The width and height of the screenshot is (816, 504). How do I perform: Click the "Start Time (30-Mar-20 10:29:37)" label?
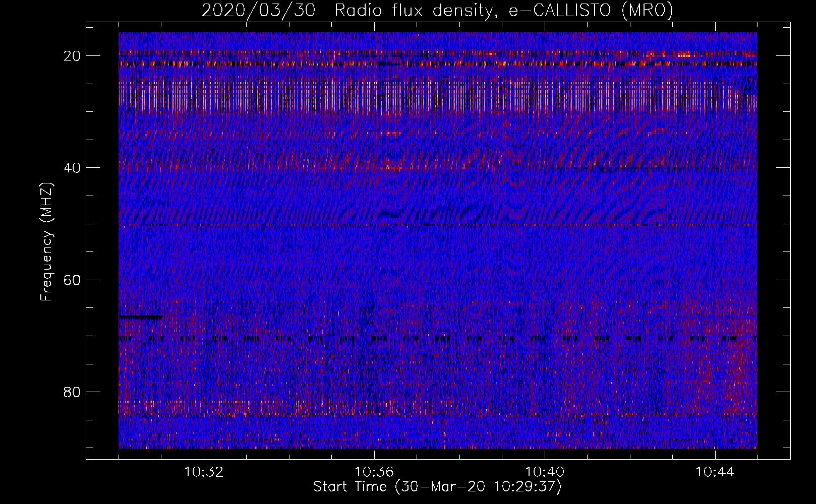point(437,487)
